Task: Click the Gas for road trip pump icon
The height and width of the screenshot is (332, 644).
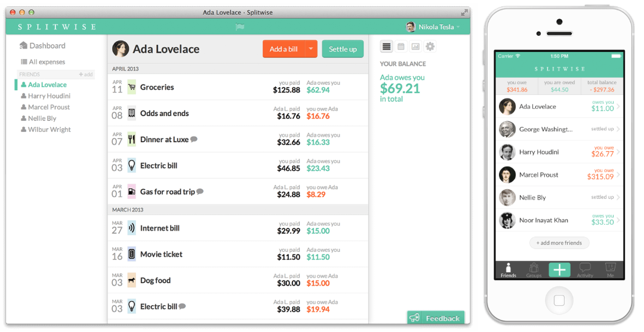Action: click(131, 192)
